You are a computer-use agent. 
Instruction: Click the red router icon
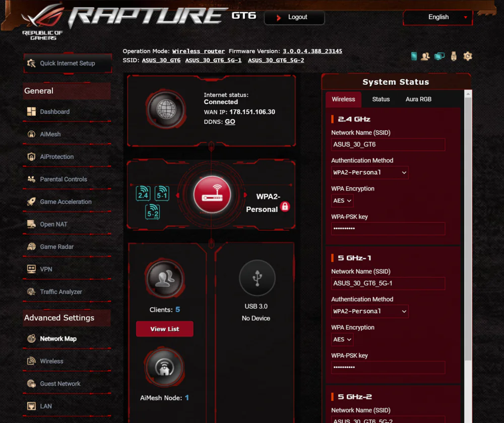[x=212, y=195]
